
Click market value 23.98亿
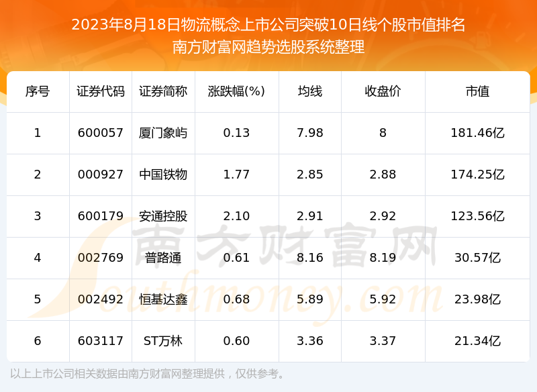(x=477, y=299)
